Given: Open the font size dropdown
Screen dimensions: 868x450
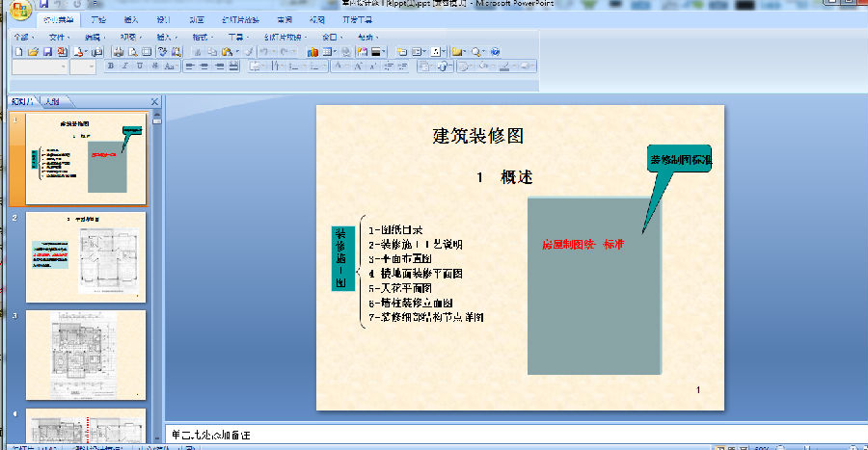Looking at the screenshot, I should pyautogui.click(x=92, y=66).
